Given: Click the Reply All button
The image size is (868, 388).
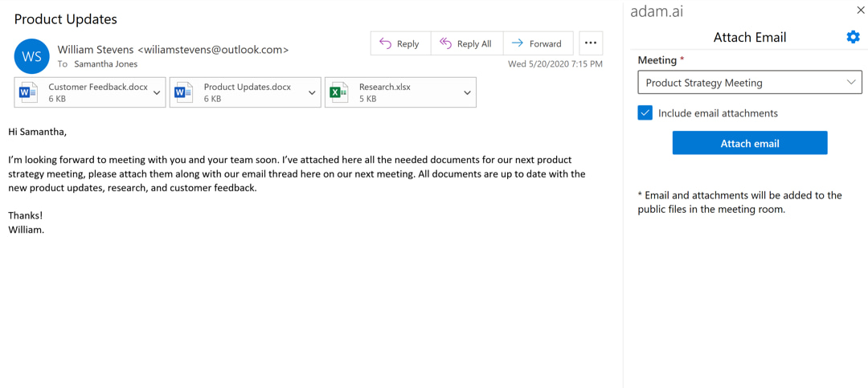Looking at the screenshot, I should [x=467, y=43].
